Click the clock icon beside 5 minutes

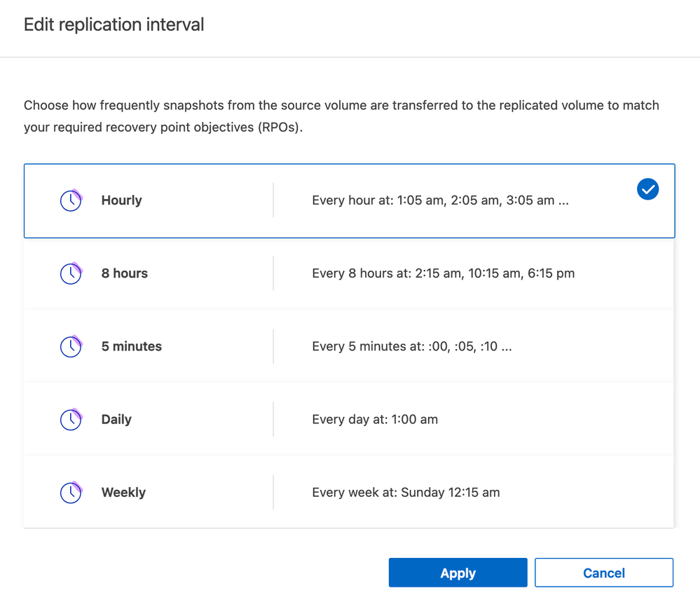(x=71, y=346)
